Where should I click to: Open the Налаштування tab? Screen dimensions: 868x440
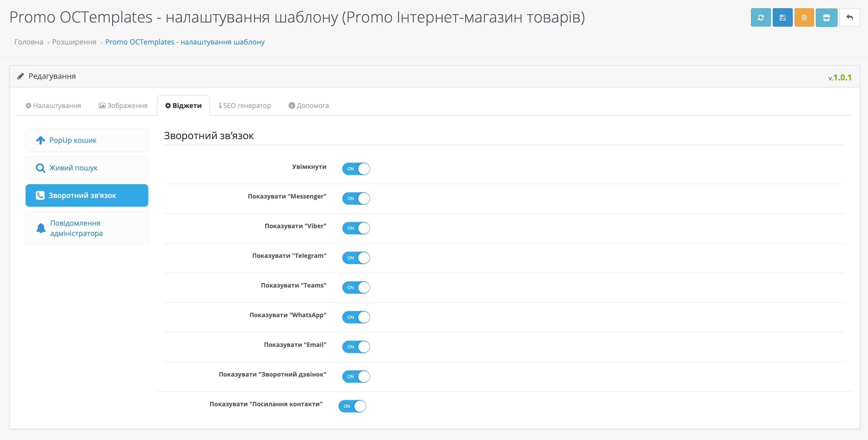[53, 106]
